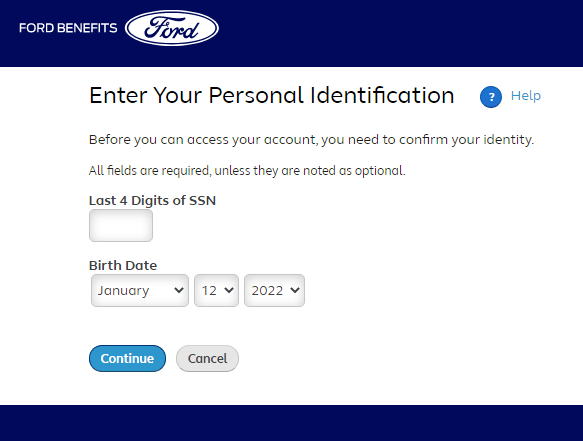Screen dimensions: 583x441
Task: Focus the Last 4 Digits of SSN field
Action: pos(121,225)
